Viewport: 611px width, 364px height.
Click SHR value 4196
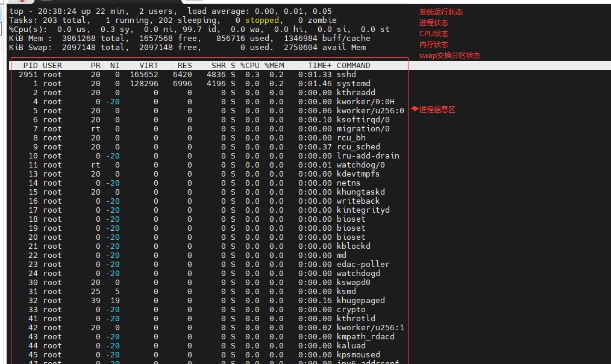pos(216,83)
